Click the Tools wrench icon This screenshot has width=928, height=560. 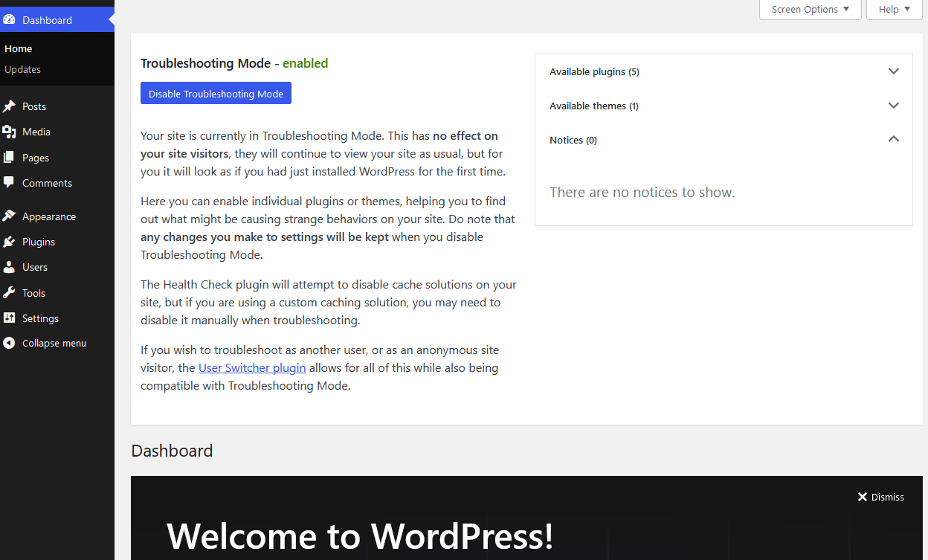[x=9, y=293]
